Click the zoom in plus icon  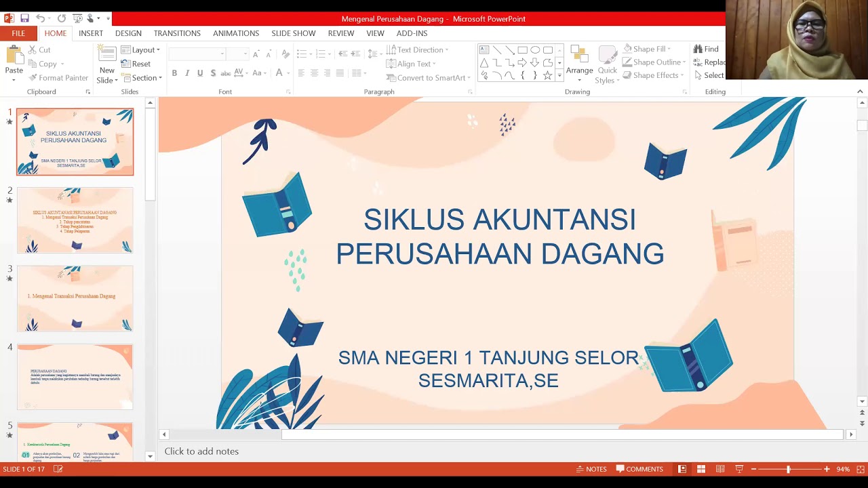[x=827, y=469]
